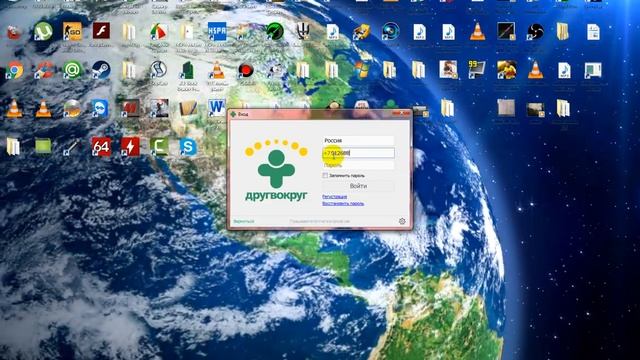Open the 'Восстановить пароль' link
Screen dimensions: 640x360
(343, 203)
